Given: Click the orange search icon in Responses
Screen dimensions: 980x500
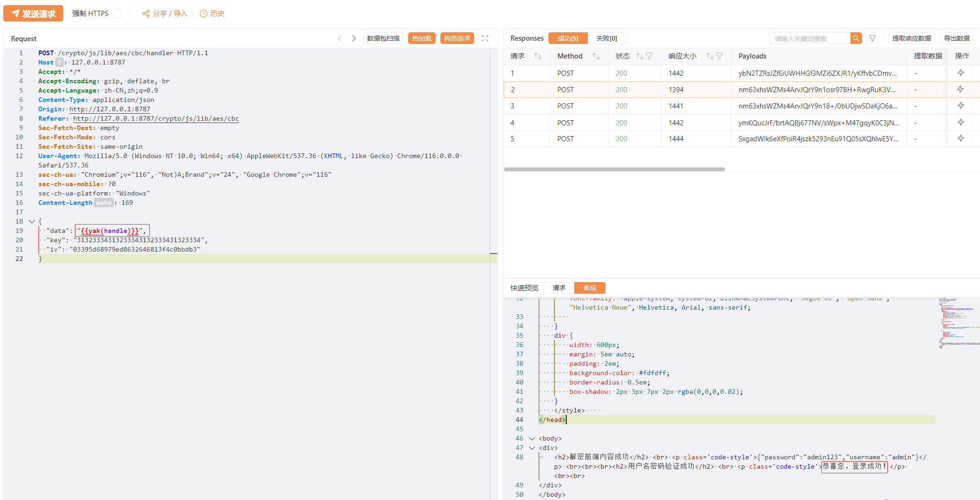Looking at the screenshot, I should click(856, 38).
